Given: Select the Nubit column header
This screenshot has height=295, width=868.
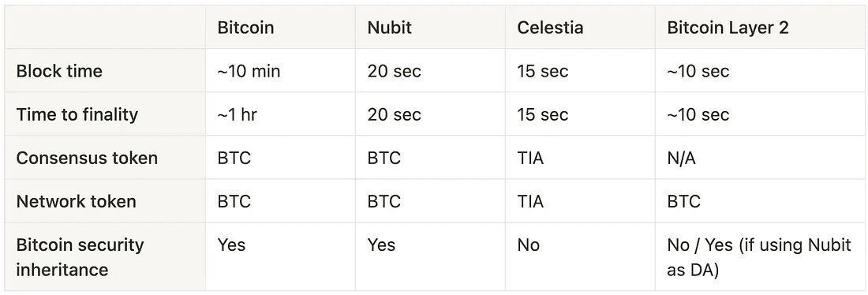Looking at the screenshot, I should tap(389, 28).
